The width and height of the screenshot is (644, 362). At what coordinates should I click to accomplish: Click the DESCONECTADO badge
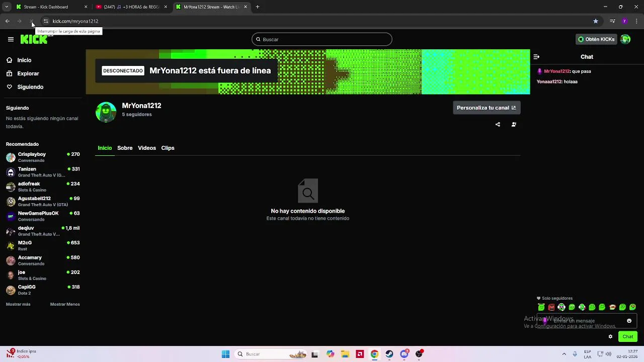point(123,71)
